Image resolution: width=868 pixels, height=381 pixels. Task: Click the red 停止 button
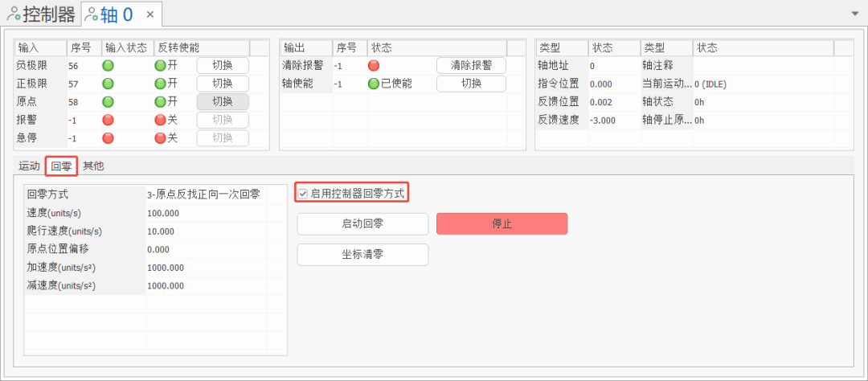502,224
